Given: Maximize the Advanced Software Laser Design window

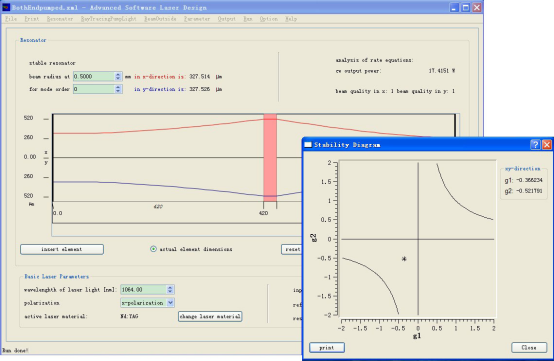Looking at the screenshot, I should point(466,7).
